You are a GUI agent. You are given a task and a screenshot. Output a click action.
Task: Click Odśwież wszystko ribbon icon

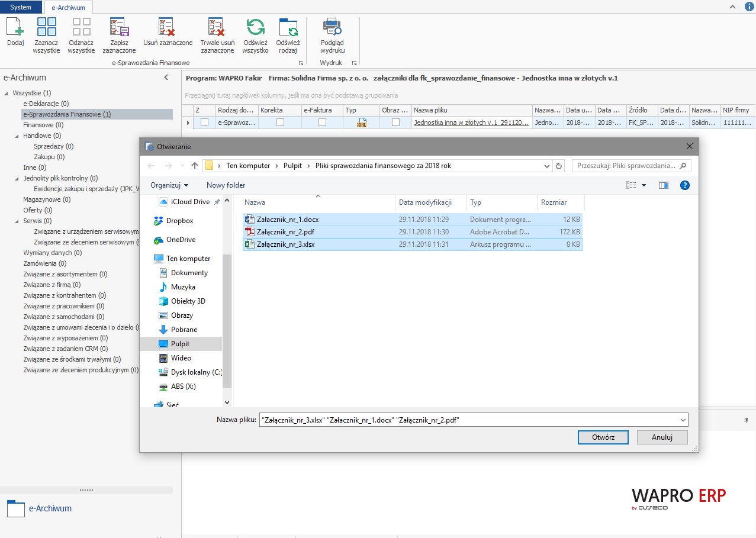[255, 28]
